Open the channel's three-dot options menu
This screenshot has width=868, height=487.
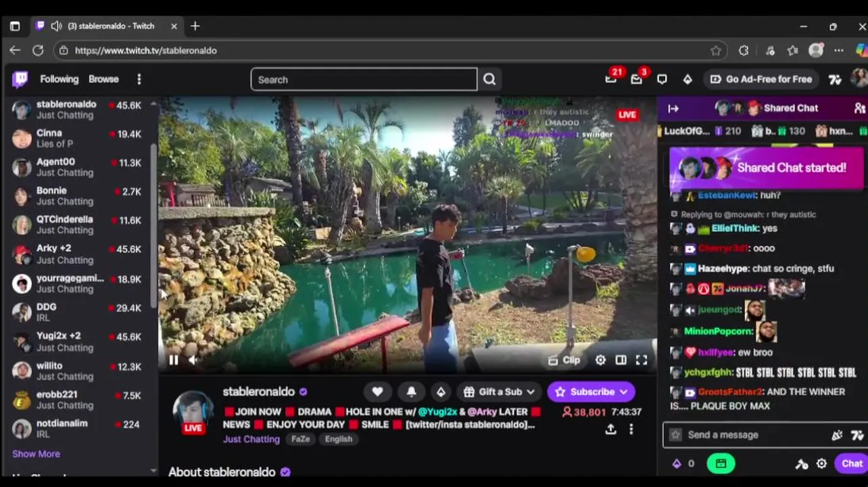tap(631, 429)
